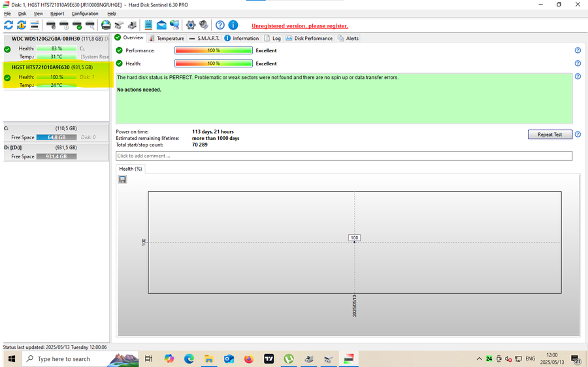Click the Repeat Test button

point(549,134)
